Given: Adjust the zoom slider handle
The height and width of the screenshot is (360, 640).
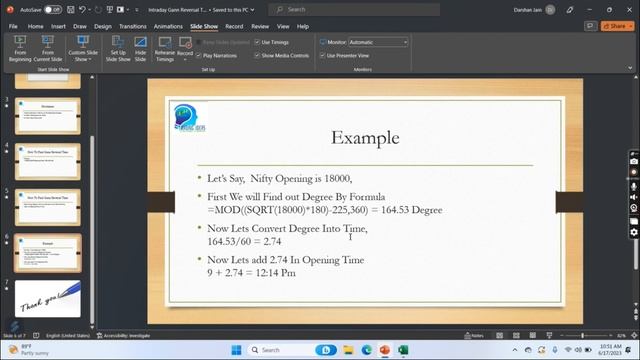Looking at the screenshot, I should (x=582, y=336).
